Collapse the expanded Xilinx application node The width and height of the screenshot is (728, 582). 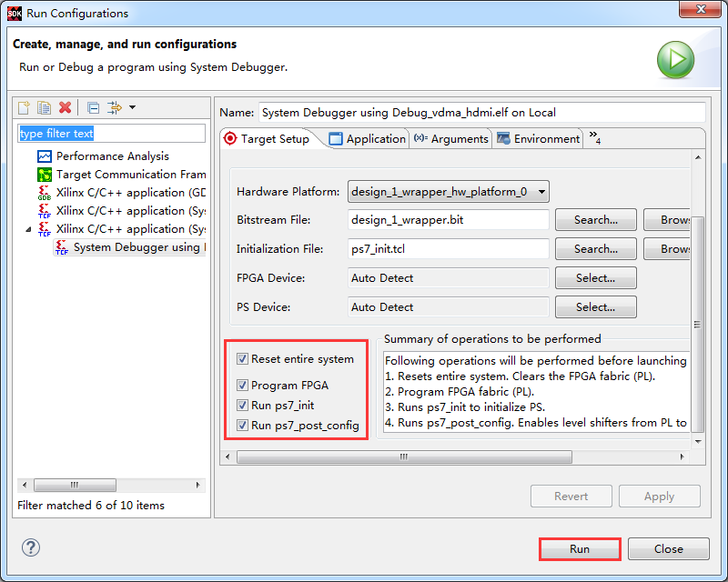28,229
